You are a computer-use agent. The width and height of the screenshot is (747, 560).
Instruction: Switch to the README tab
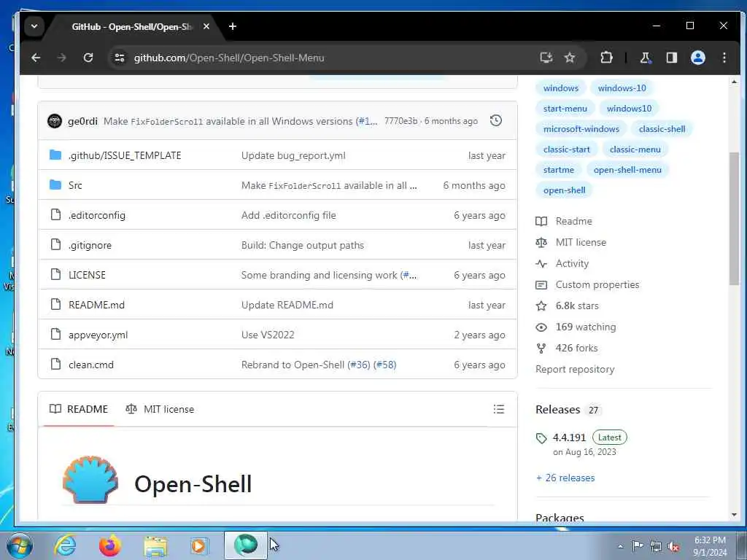79,409
